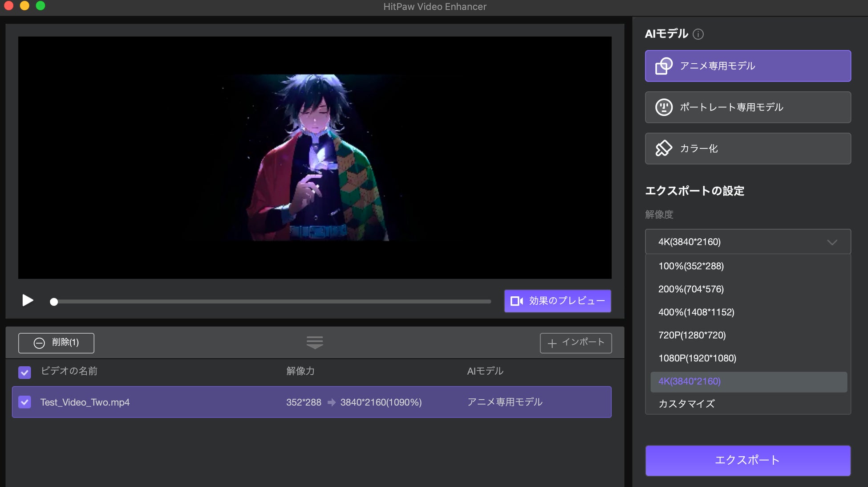Image resolution: width=868 pixels, height=487 pixels.
Task: Toggle the select-all videos checkbox
Action: 25,372
